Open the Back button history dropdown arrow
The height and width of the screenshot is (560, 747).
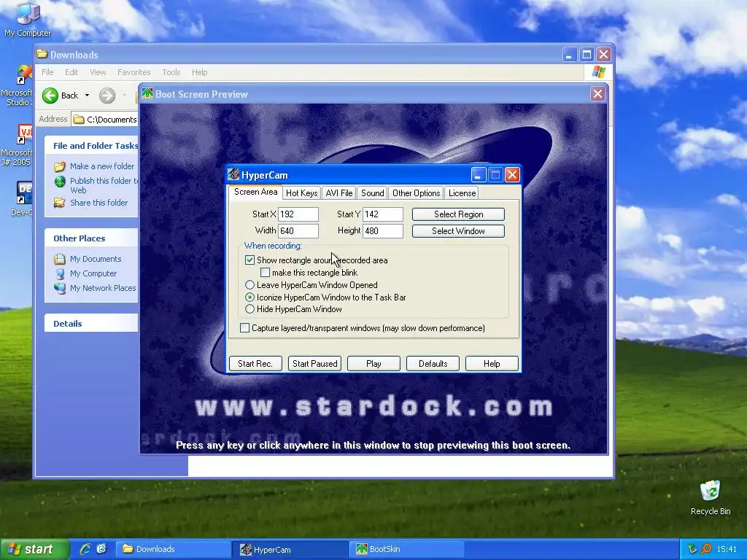pos(87,96)
